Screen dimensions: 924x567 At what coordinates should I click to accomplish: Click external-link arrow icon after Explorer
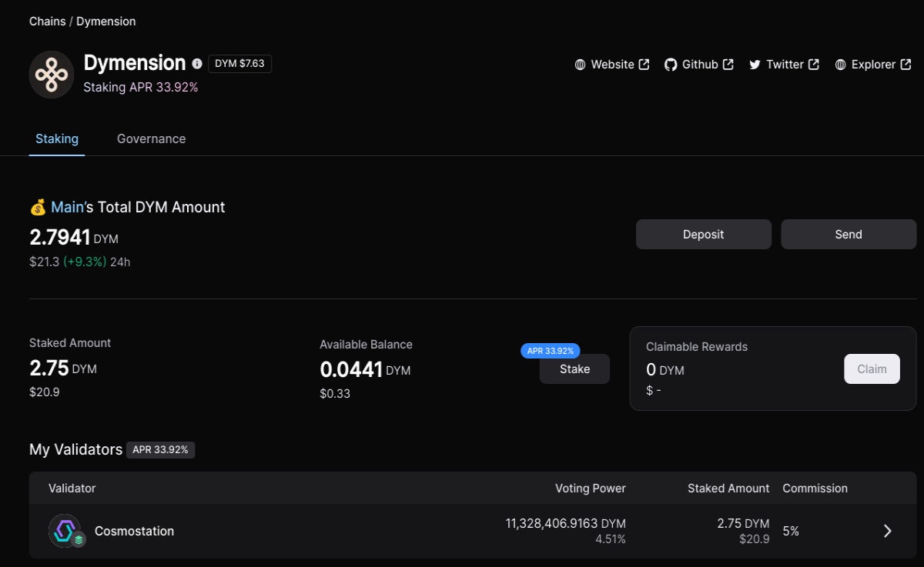pyautogui.click(x=906, y=65)
